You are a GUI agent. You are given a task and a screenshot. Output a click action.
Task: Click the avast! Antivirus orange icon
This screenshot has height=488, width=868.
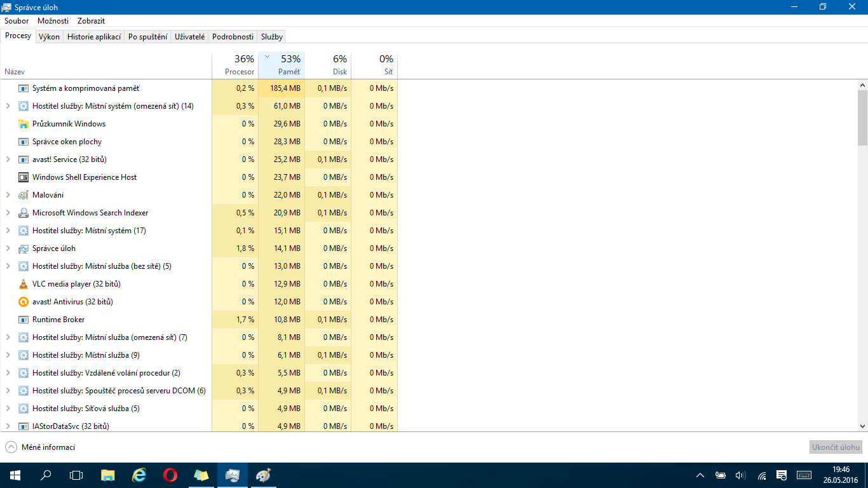point(24,302)
